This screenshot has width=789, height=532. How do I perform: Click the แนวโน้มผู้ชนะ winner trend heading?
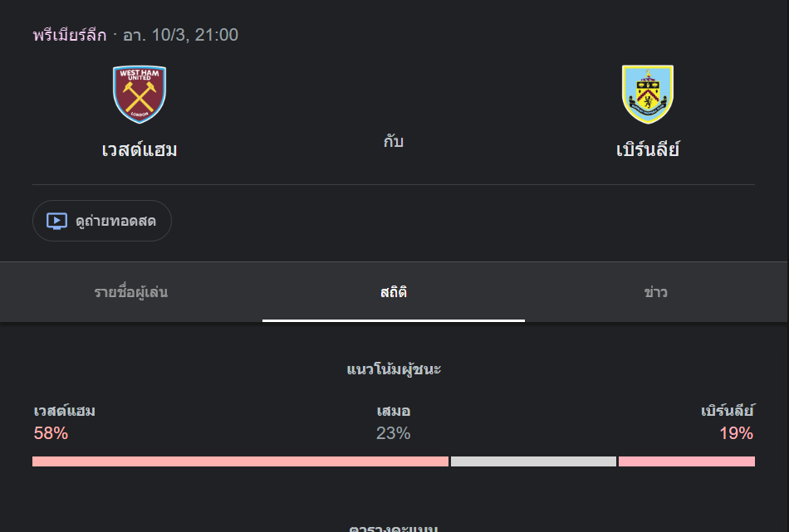393,368
